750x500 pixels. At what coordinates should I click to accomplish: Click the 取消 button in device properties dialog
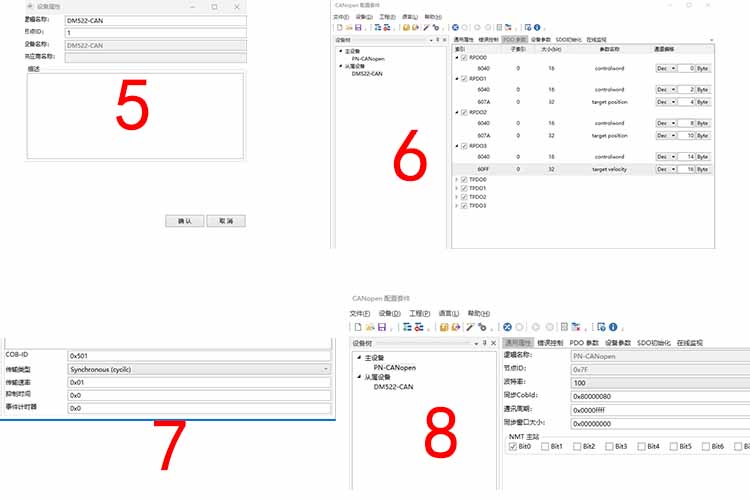226,221
